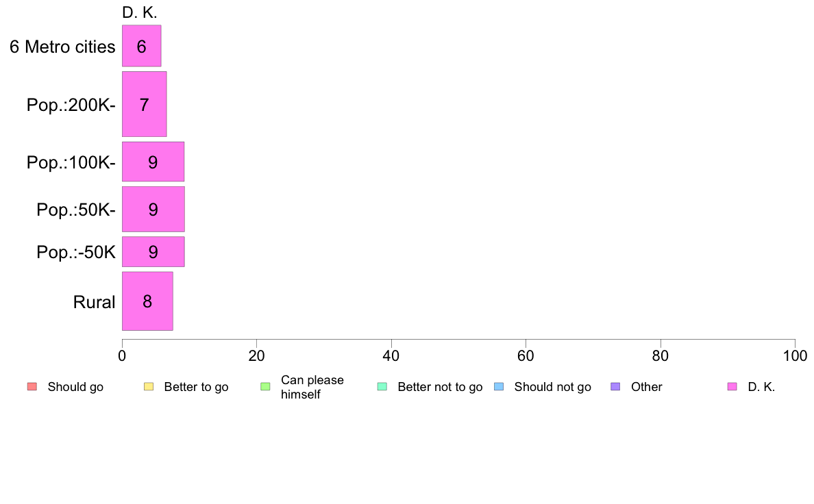Click the Should go red legend swatch
The height and width of the screenshot is (504, 814).
[32, 387]
